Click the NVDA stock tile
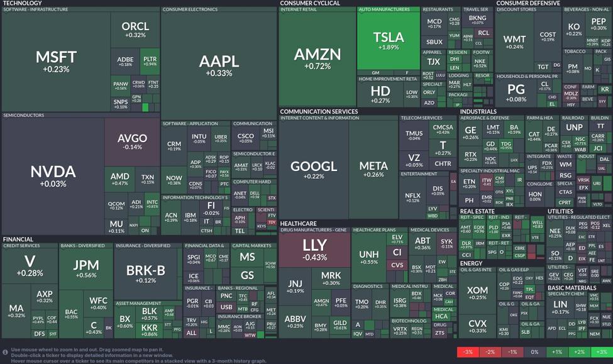The image size is (613, 364). (x=53, y=175)
